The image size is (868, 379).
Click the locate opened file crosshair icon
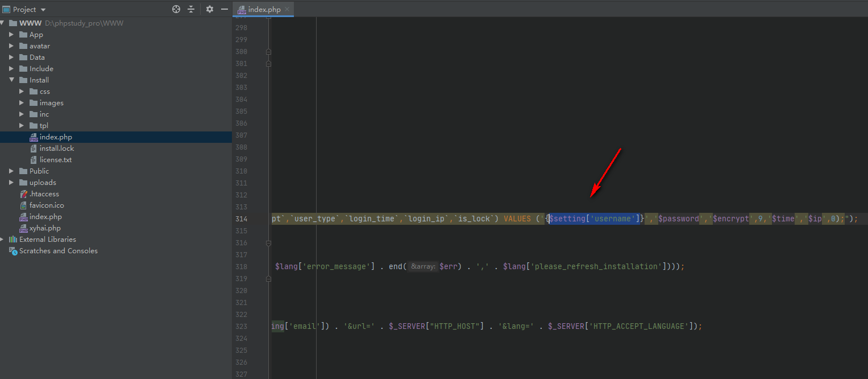[176, 9]
